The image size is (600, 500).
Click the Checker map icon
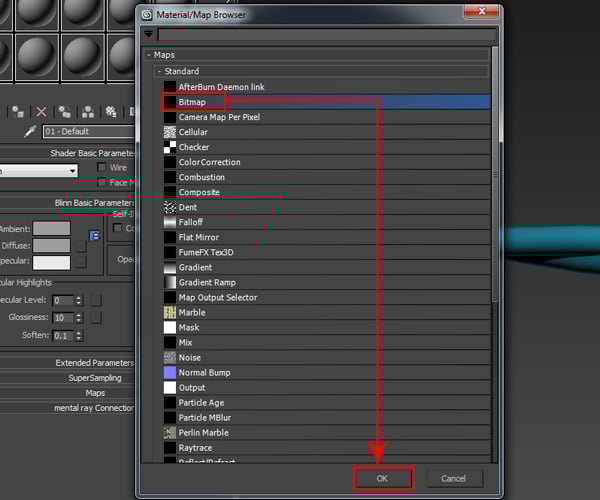pyautogui.click(x=170, y=147)
